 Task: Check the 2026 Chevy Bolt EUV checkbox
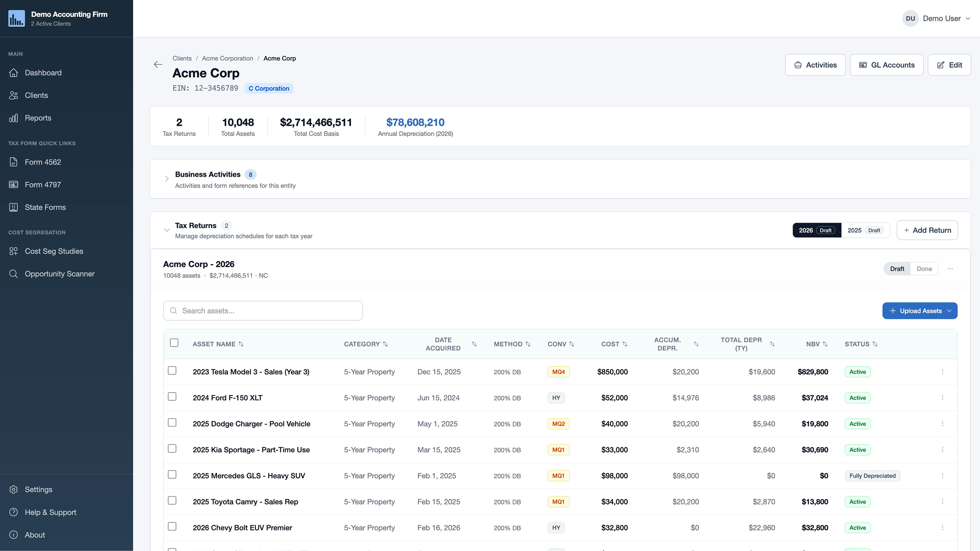[x=172, y=527]
